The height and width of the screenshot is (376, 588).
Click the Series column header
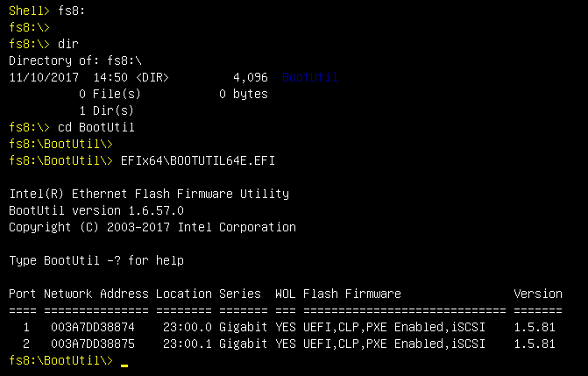tap(240, 294)
